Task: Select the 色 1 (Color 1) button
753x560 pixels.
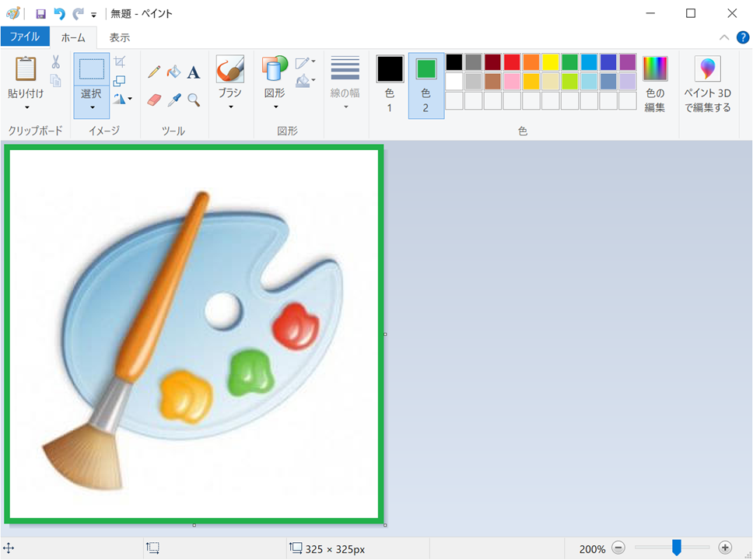Action: (x=390, y=85)
